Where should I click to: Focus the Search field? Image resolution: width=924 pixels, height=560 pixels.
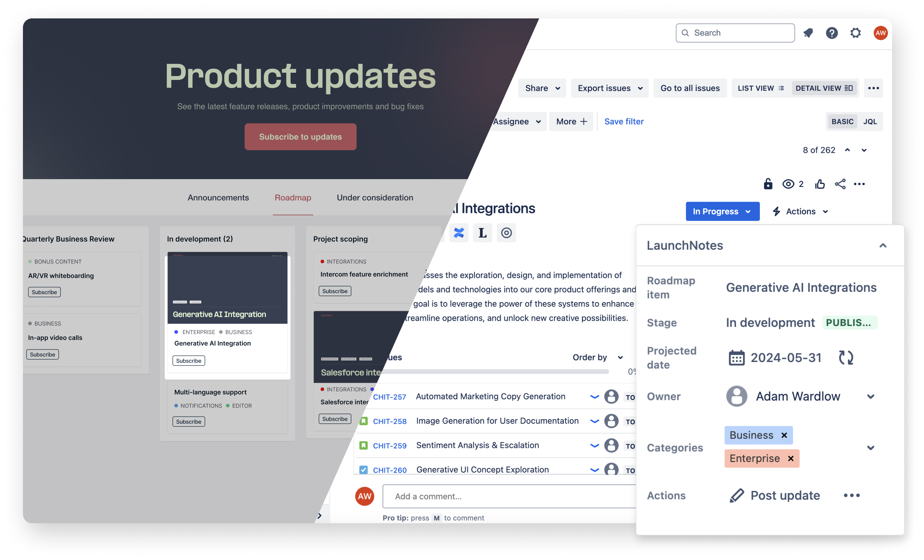click(x=735, y=33)
